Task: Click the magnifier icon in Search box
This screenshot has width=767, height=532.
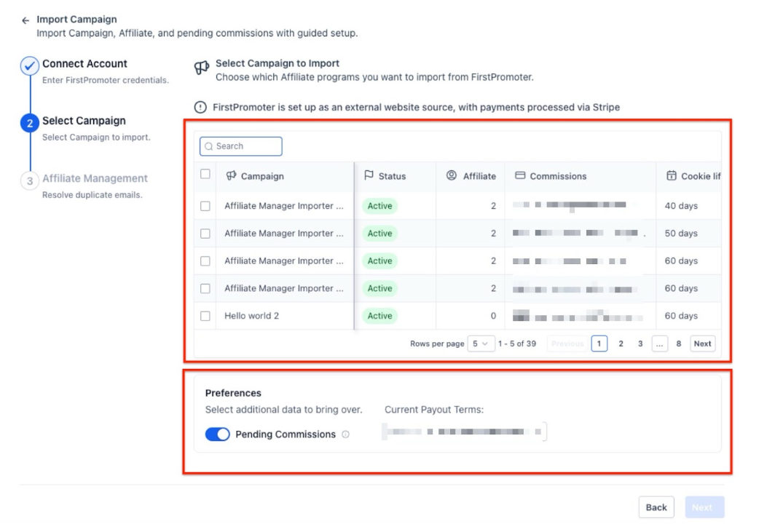Action: 209,146
